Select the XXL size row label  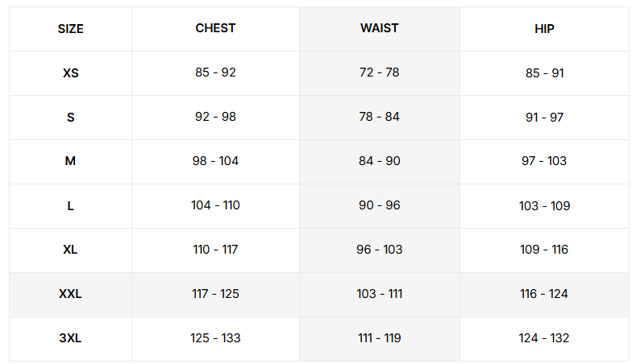tap(71, 293)
